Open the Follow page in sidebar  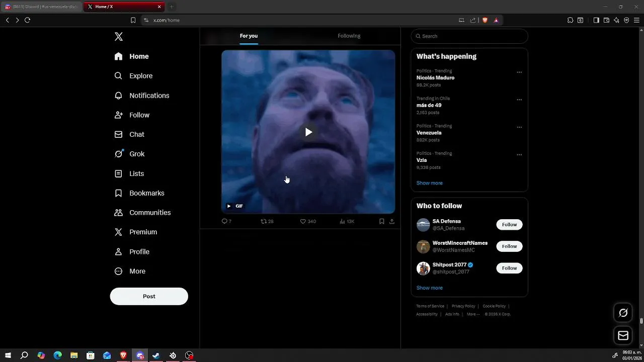pos(132,115)
